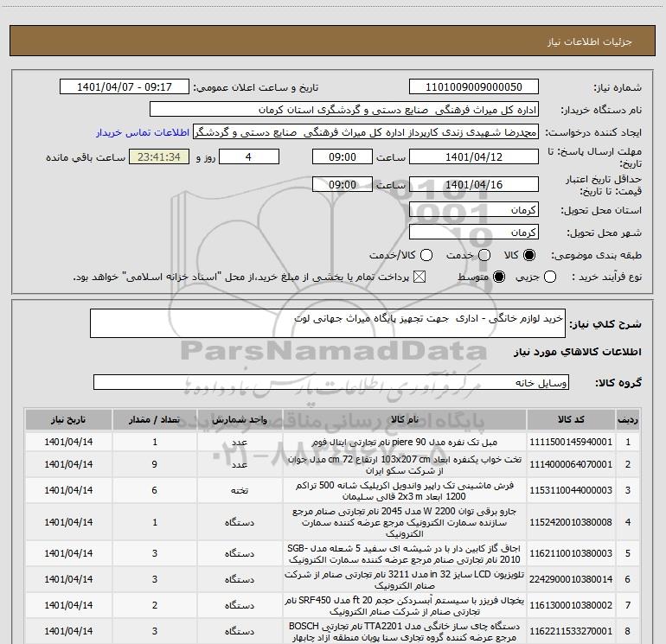Image resolution: width=666 pixels, height=644 pixels.
Task: Click quantity 6 in row 3
Action: (155, 490)
